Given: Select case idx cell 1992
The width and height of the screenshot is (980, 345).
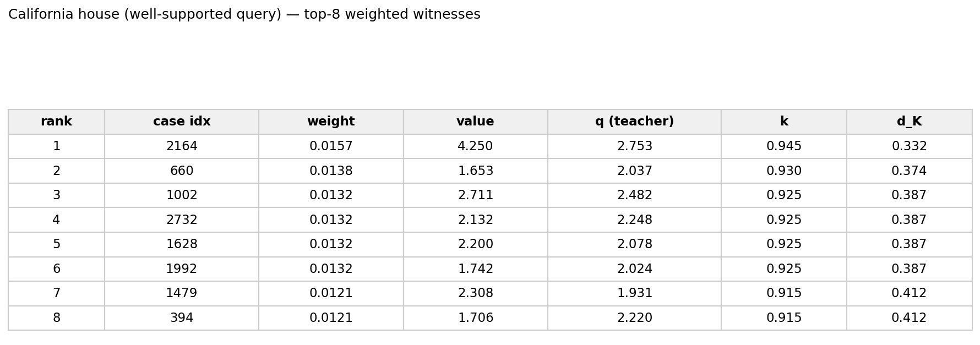Looking at the screenshot, I should click(x=182, y=269).
